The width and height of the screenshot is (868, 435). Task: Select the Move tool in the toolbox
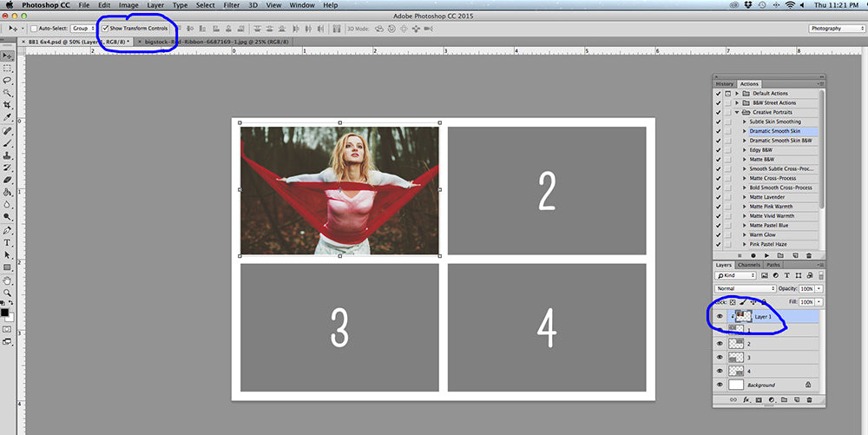(x=7, y=56)
